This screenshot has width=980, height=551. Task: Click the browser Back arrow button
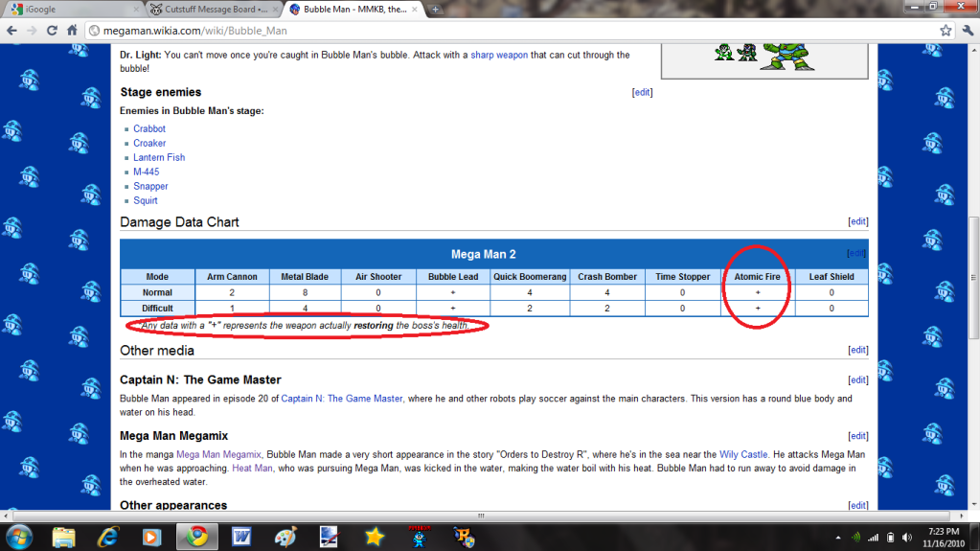point(12,30)
